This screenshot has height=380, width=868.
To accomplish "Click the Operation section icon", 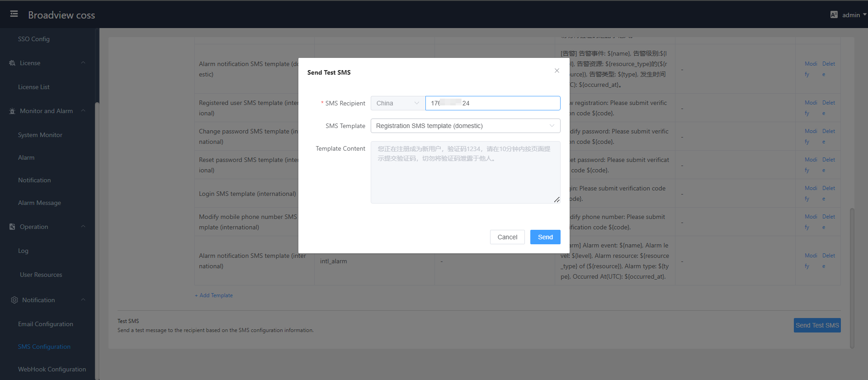I will [x=12, y=227].
